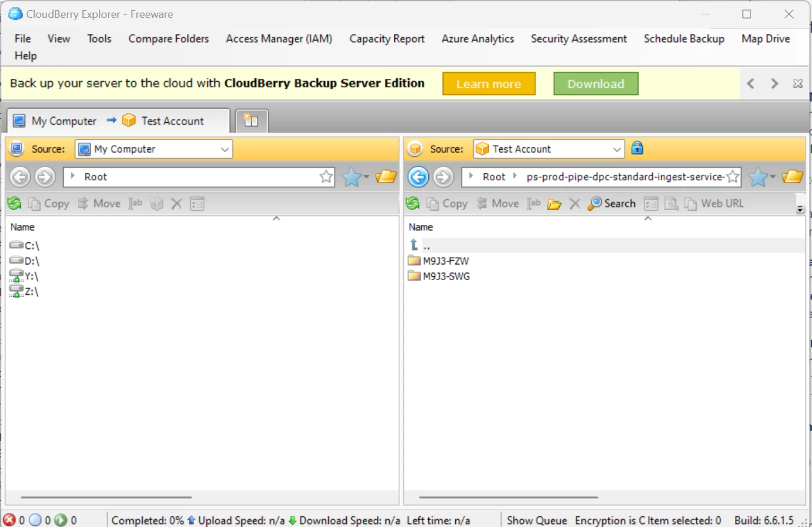Click Root in the Test Account path
This screenshot has height=527, width=812.
click(x=494, y=177)
